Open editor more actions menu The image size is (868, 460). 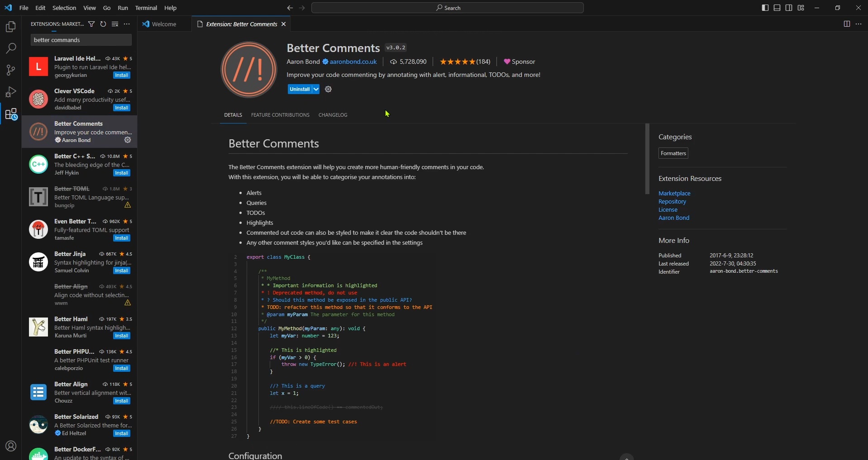pos(858,24)
